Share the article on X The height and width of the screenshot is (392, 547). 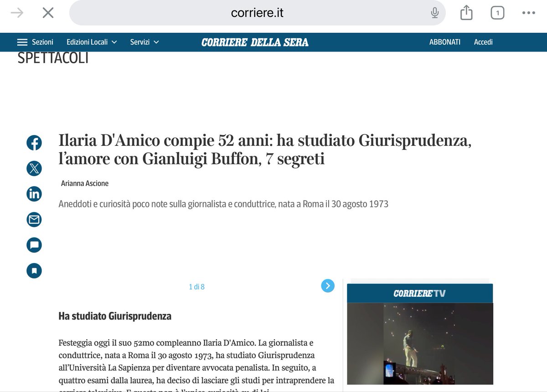34,168
